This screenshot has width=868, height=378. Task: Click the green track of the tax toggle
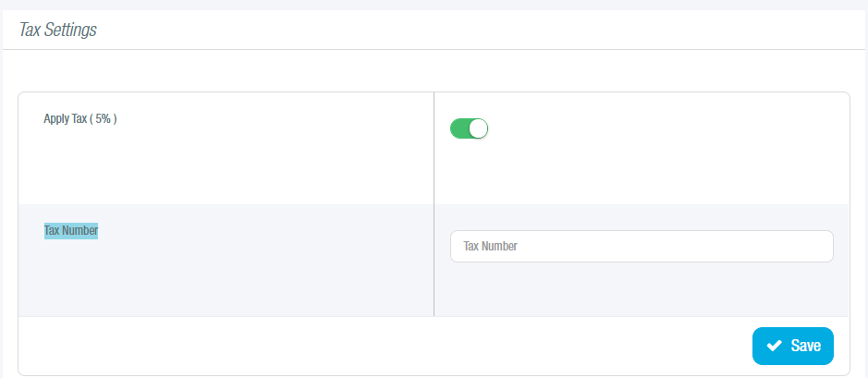[459, 129]
